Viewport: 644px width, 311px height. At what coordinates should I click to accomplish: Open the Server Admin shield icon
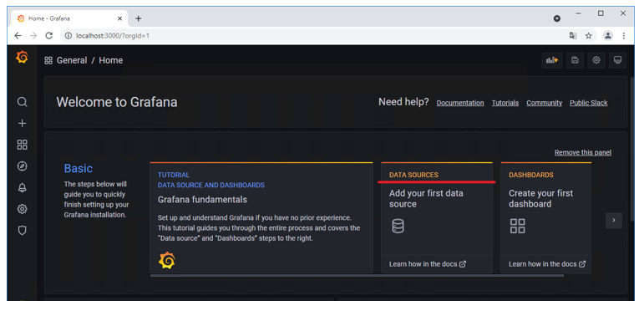[23, 231]
